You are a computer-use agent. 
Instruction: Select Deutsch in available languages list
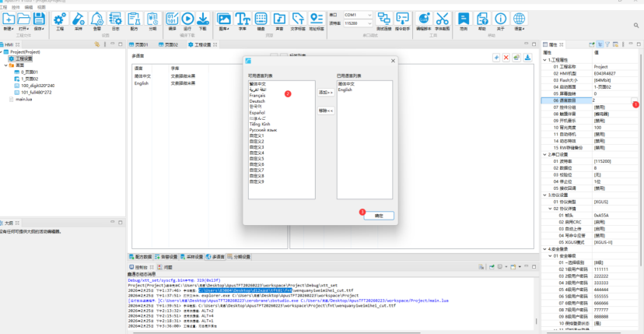click(257, 100)
